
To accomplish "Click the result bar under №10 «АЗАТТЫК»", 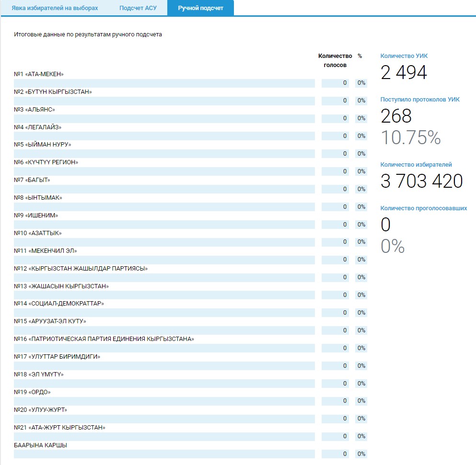I will point(164,242).
